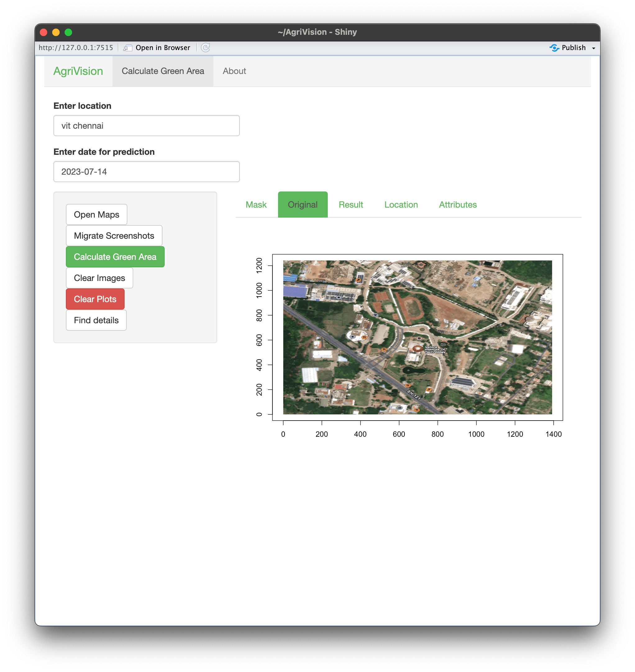The image size is (635, 672).
Task: Reload the Shiny app with the refresh icon
Action: pos(206,48)
